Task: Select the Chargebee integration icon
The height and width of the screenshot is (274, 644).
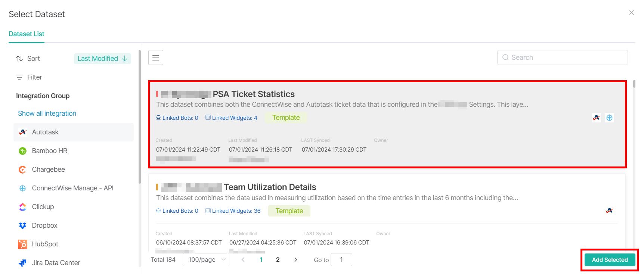Action: (23, 169)
